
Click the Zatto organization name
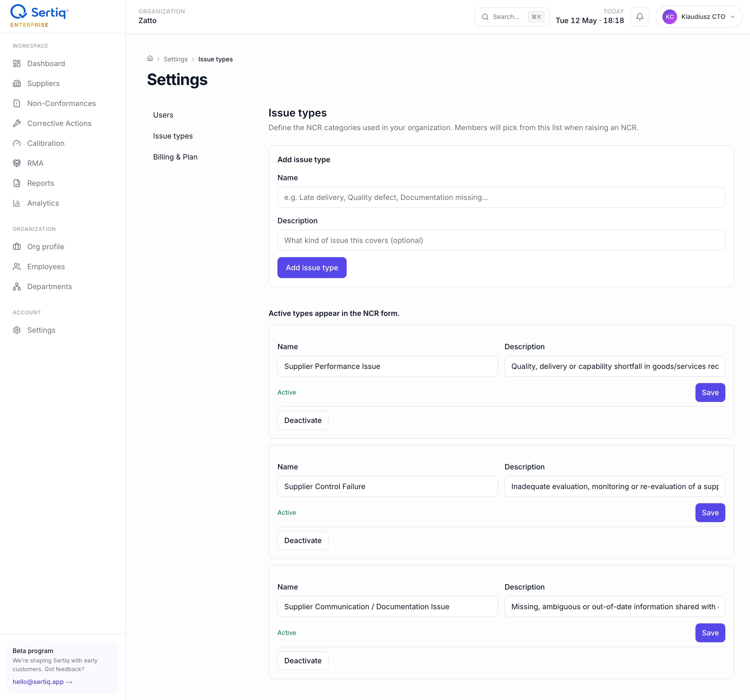tap(147, 21)
